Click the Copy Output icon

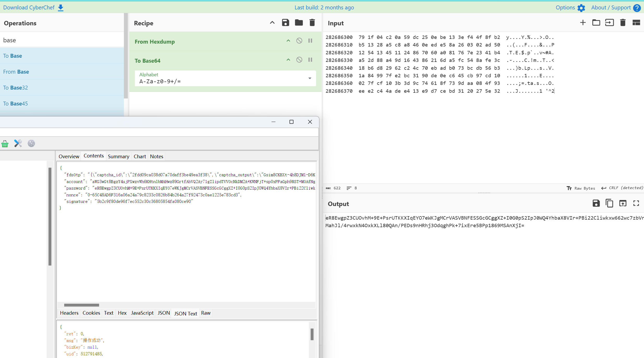click(x=609, y=203)
